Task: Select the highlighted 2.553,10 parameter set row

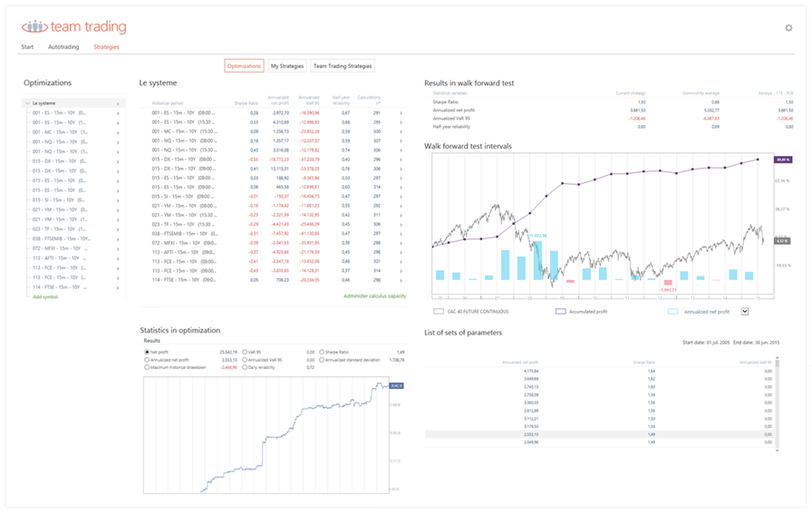Action: click(598, 434)
